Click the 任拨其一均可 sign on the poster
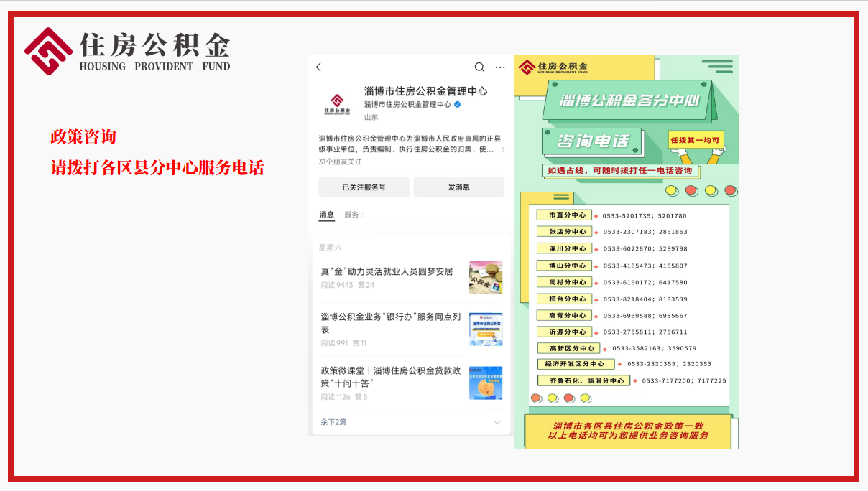The width and height of the screenshot is (868, 491). tap(694, 140)
